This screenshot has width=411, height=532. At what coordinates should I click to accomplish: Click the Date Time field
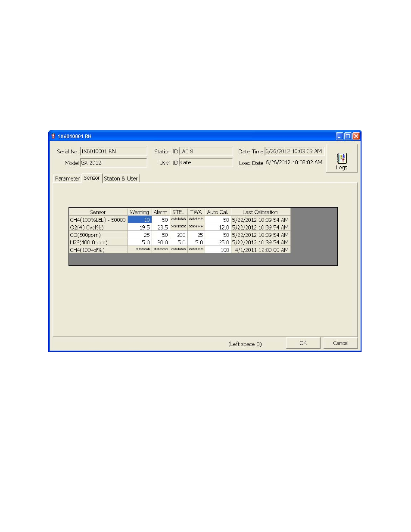pos(294,151)
